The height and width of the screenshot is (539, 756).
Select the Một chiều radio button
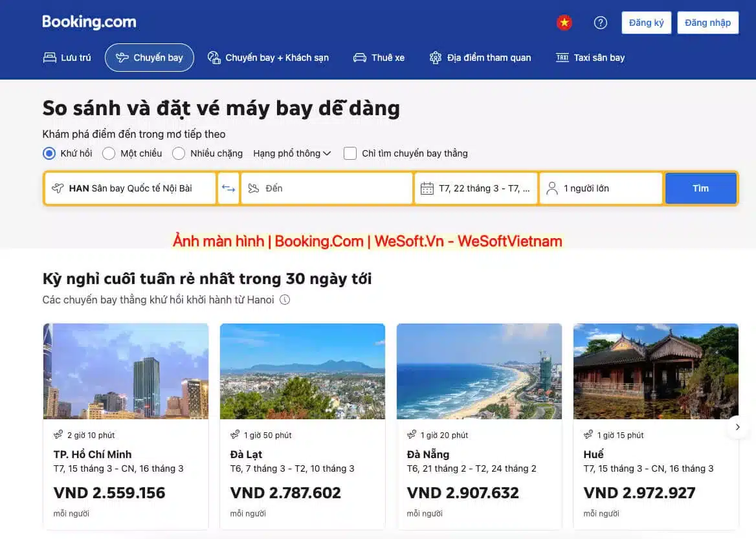tap(109, 153)
